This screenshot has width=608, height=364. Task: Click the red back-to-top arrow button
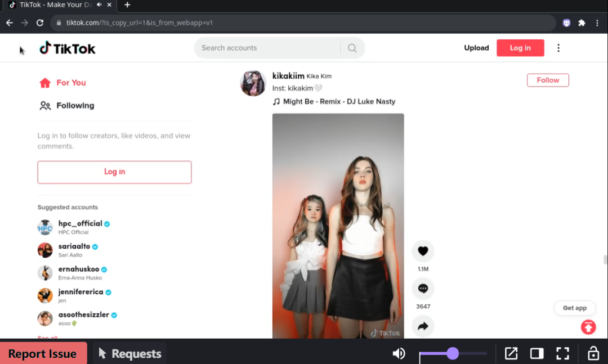click(x=588, y=327)
